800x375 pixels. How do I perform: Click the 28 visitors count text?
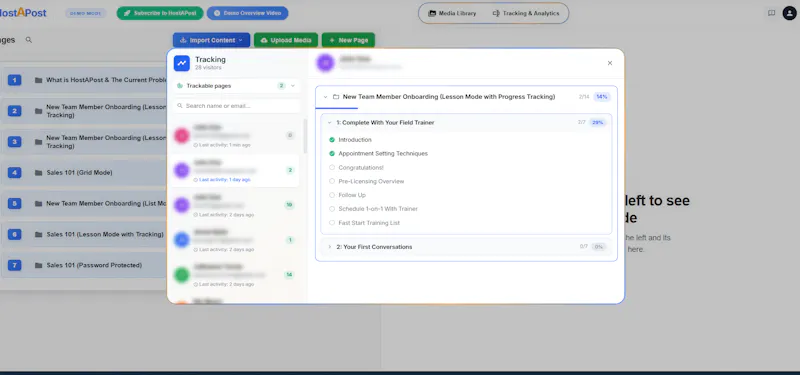tap(208, 67)
